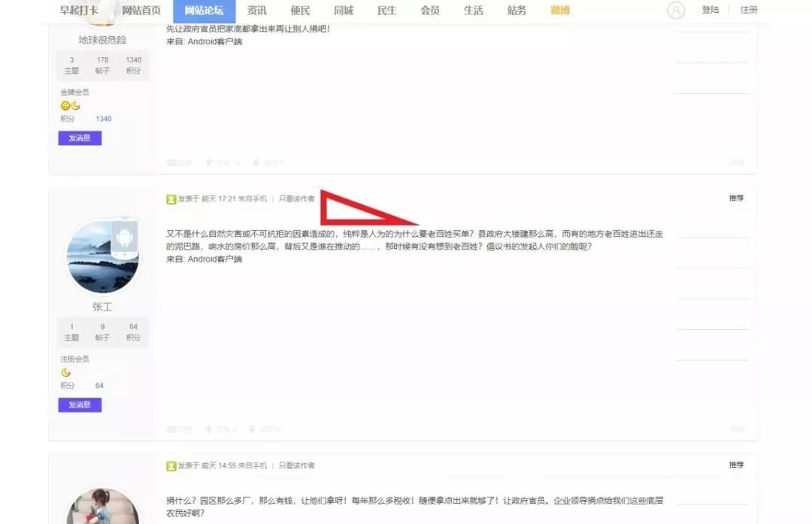Click the 注册 link in the header
This screenshot has height=524, width=812.
pyautogui.click(x=748, y=10)
